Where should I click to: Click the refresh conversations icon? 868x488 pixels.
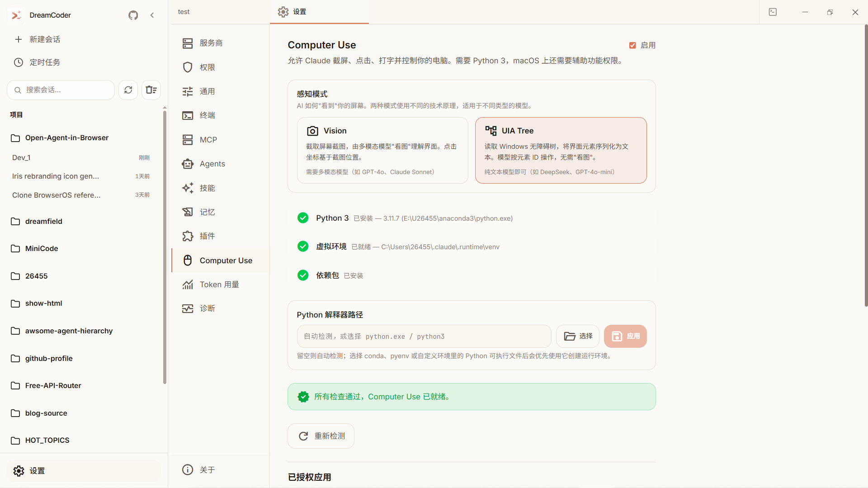(128, 90)
